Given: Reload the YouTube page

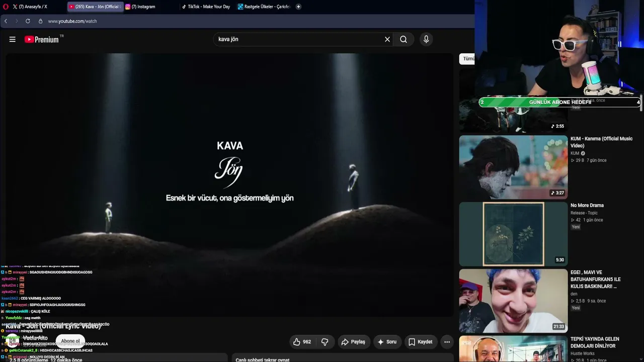Looking at the screenshot, I should [28, 21].
